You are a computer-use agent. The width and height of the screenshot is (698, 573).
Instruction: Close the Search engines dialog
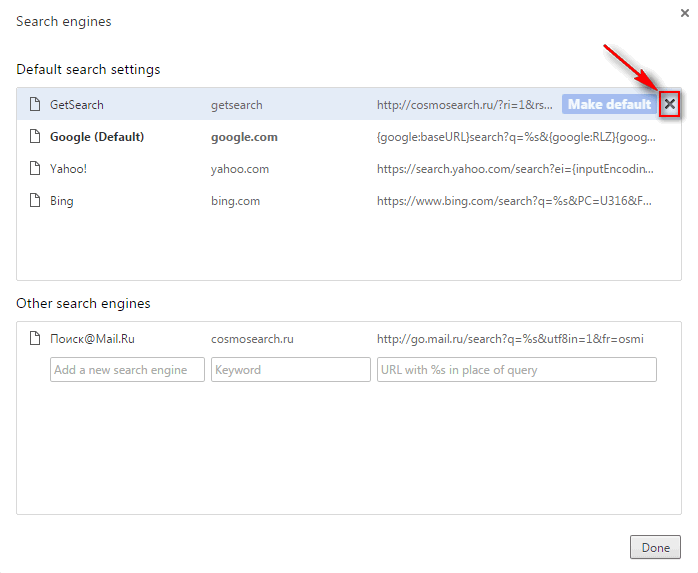(685, 13)
